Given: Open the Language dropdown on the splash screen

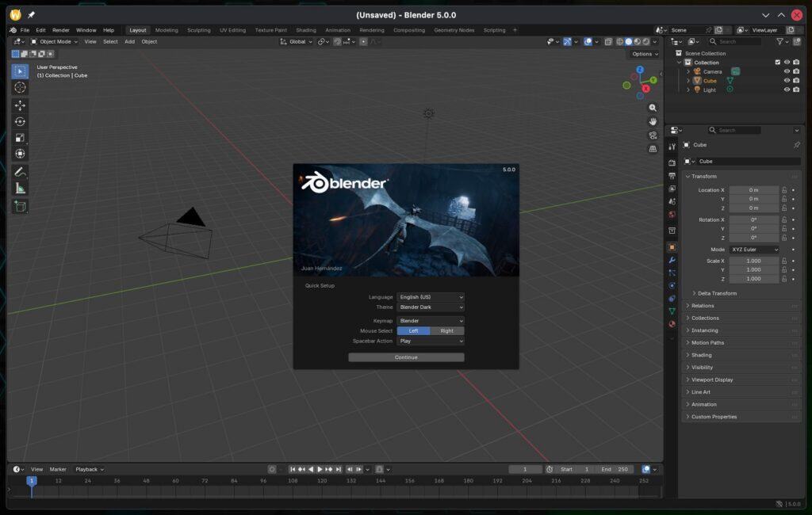Looking at the screenshot, I should pos(430,297).
